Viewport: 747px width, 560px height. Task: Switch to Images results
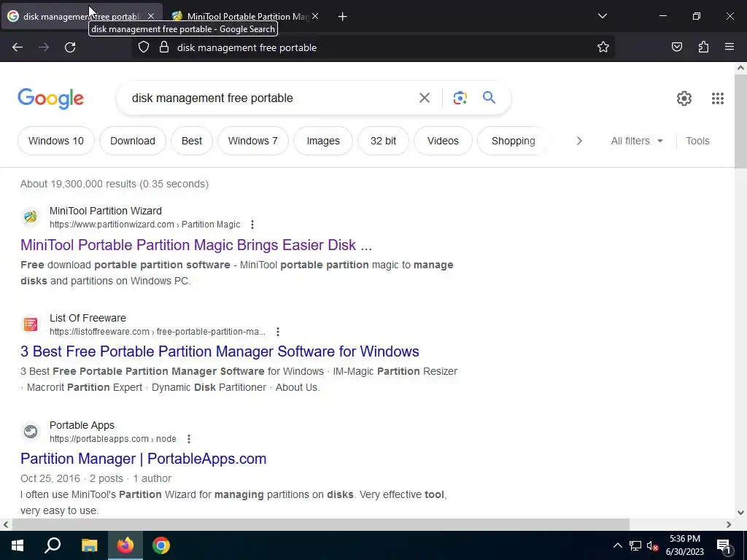pyautogui.click(x=323, y=141)
